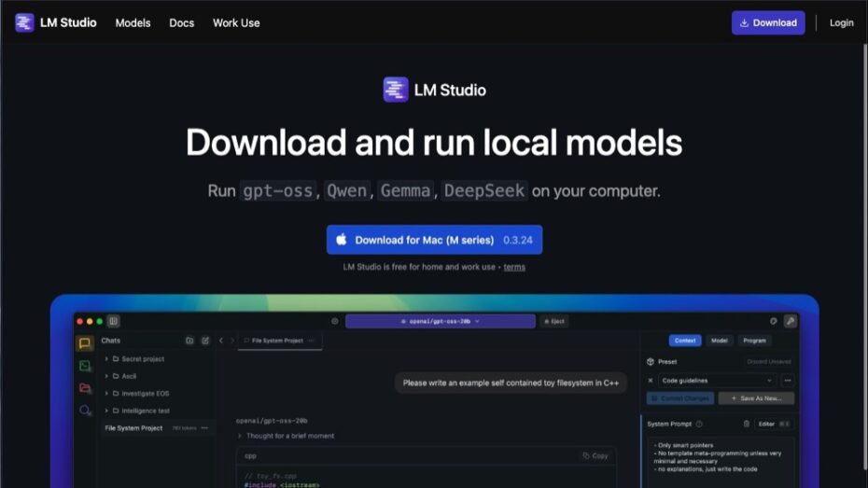This screenshot has width=868, height=488.
Task: Open the Models page in the navbar
Action: click(x=133, y=23)
